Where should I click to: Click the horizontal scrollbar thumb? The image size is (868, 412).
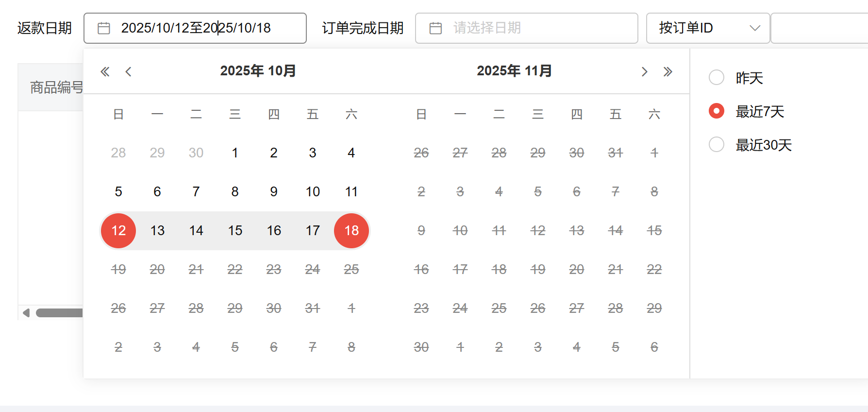[59, 313]
